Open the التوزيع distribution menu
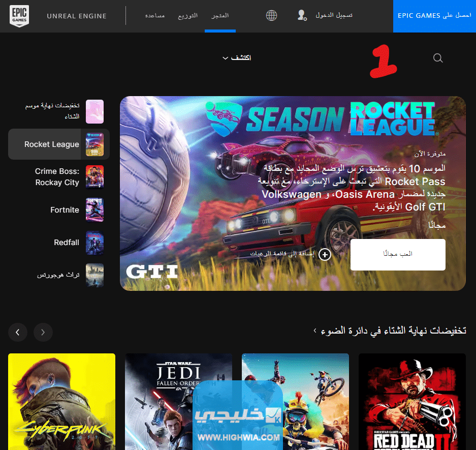The image size is (476, 450). [187, 15]
